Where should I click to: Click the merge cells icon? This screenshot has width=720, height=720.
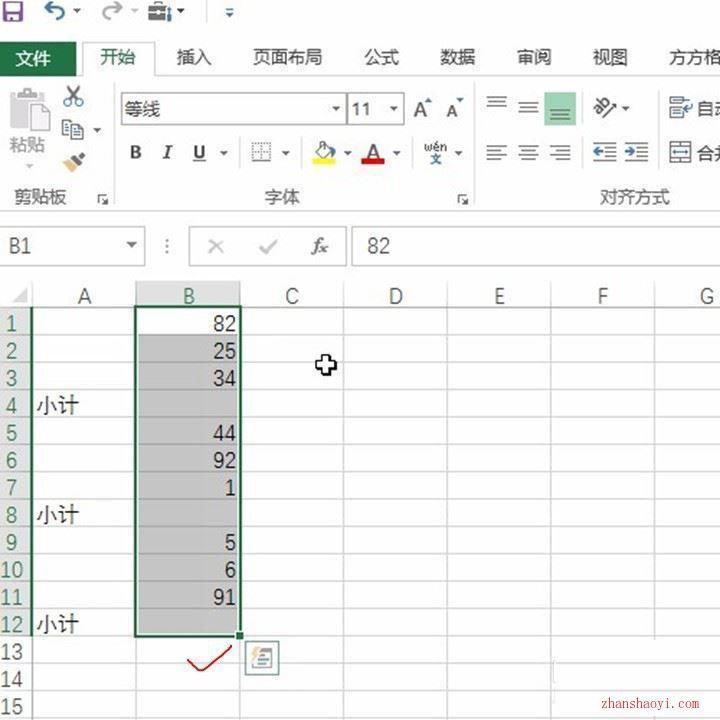pyautogui.click(x=680, y=152)
